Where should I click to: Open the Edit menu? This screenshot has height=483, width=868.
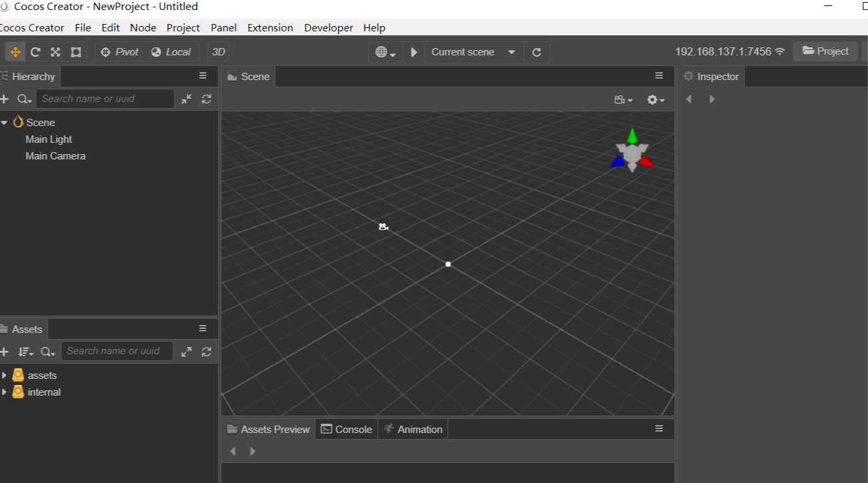111,27
